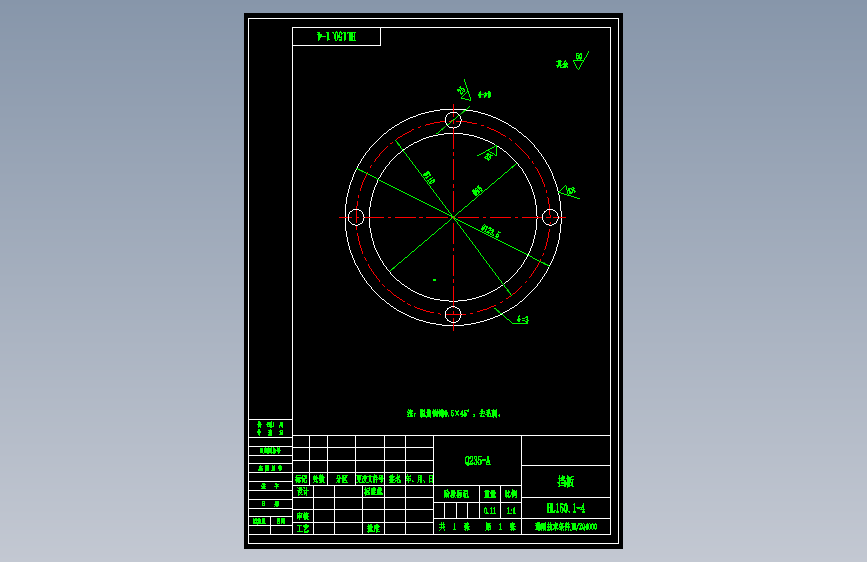Select the top bolt hole circle

[453, 120]
